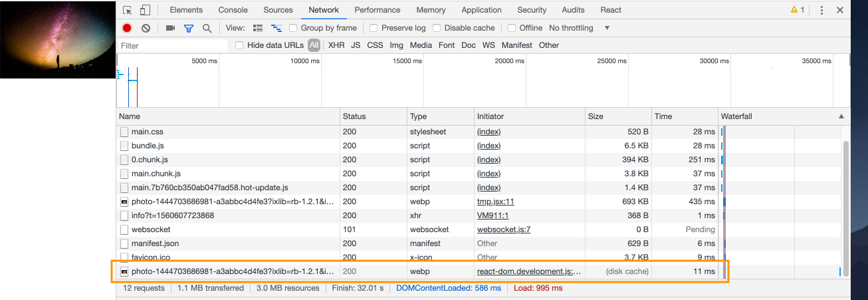Filter requests by Img type
Viewport: 868px width, 300px height.
(x=396, y=45)
